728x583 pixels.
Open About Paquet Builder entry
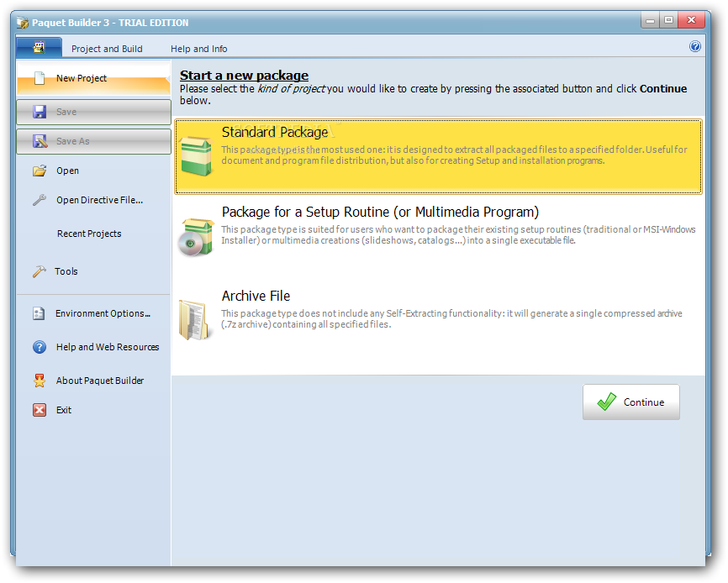click(x=93, y=381)
